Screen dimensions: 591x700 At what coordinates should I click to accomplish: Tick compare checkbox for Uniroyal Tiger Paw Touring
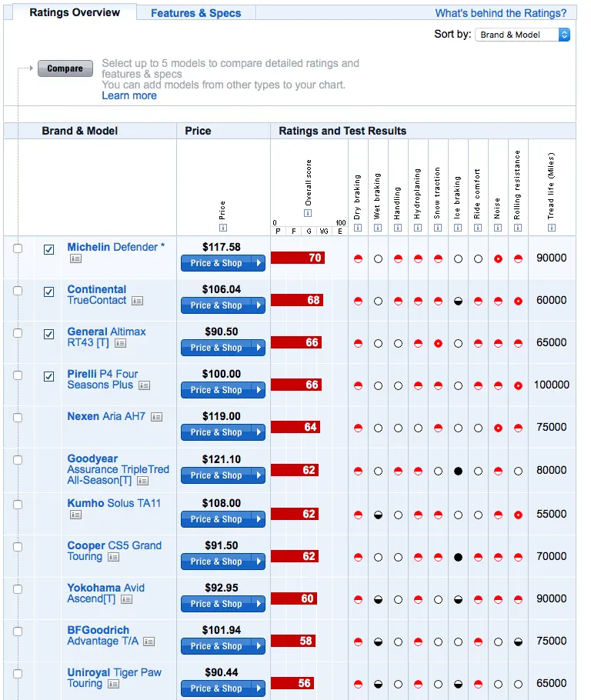tap(18, 674)
